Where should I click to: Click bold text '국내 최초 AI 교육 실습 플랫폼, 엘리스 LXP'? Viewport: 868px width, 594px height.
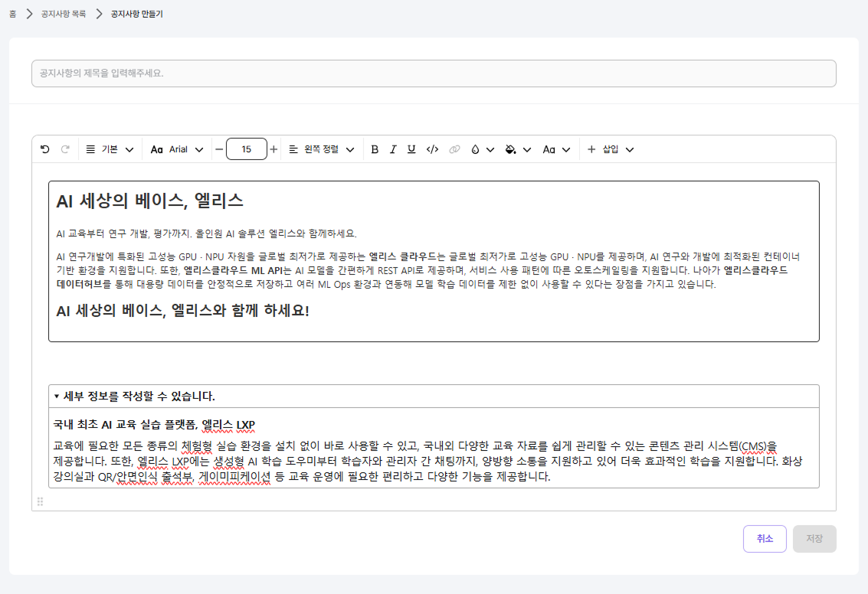pos(154,425)
